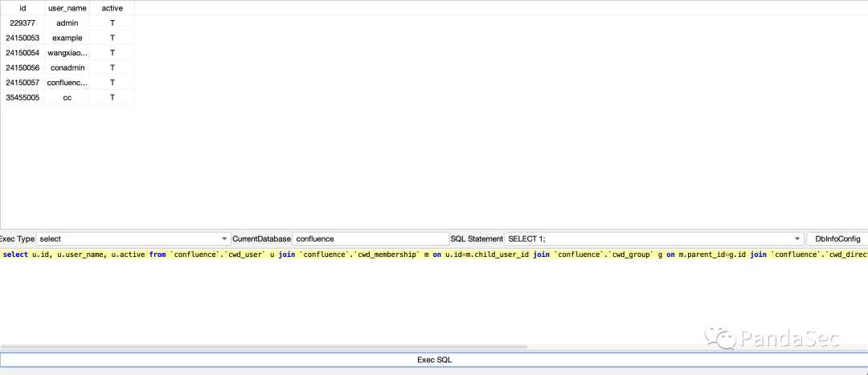Select the user_name cell conadmin

click(68, 67)
